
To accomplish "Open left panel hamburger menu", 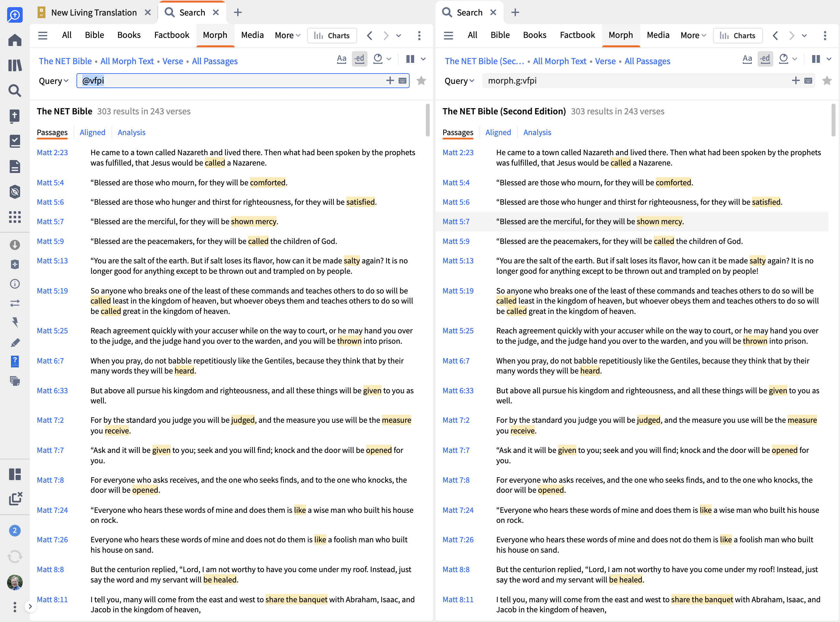I will pyautogui.click(x=43, y=35).
